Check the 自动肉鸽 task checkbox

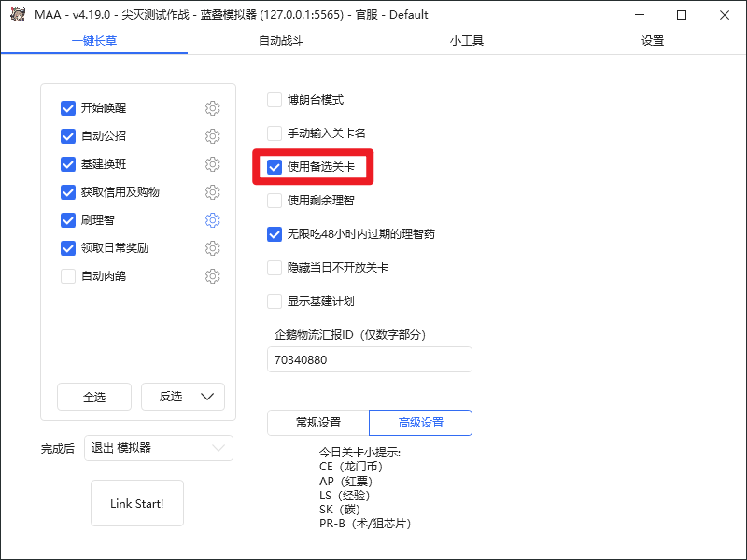(67, 276)
